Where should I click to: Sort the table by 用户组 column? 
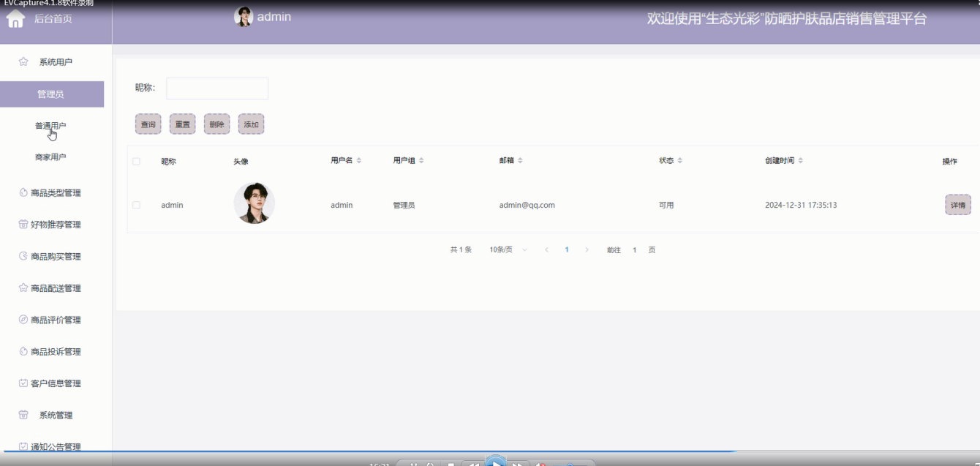[421, 161]
